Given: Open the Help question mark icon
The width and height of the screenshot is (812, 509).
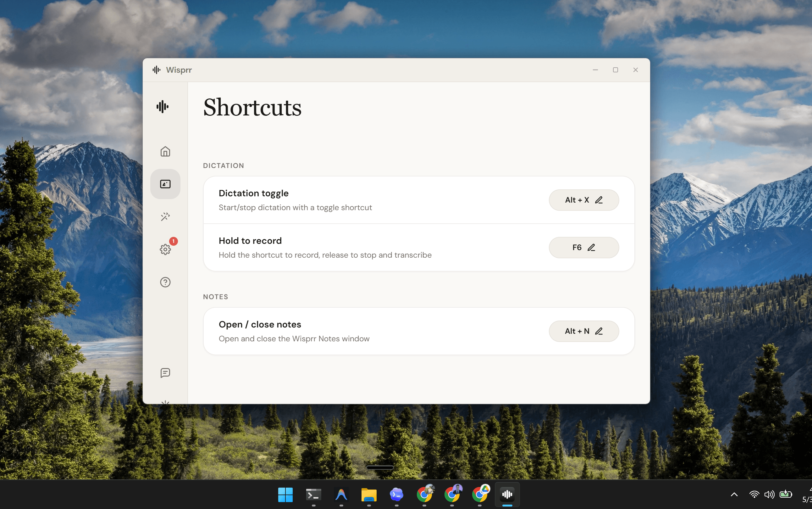Looking at the screenshot, I should click(x=165, y=282).
